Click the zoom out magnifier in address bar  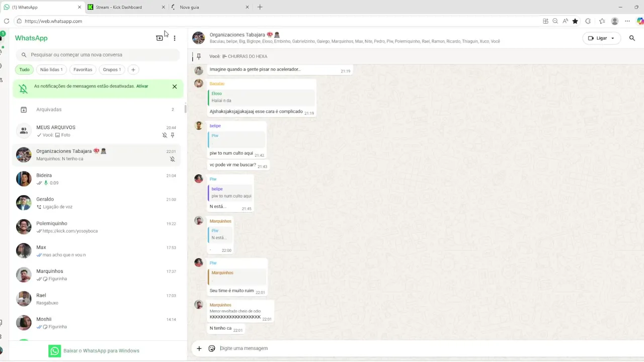(555, 21)
